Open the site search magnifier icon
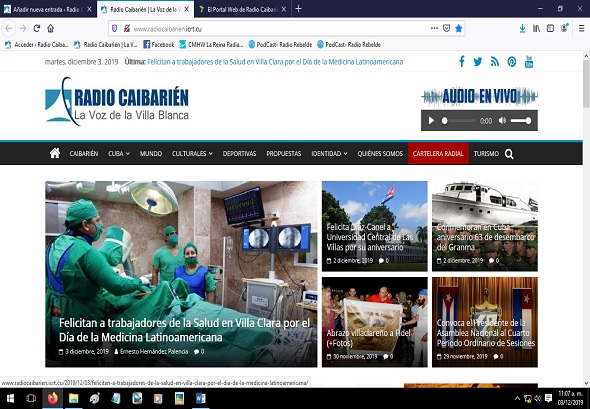The width and height of the screenshot is (590, 409). 509,154
